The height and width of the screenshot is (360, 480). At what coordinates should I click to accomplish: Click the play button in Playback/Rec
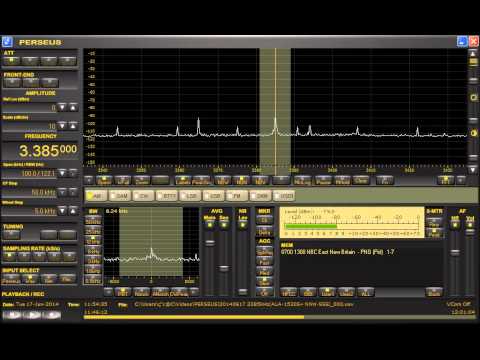point(32,315)
